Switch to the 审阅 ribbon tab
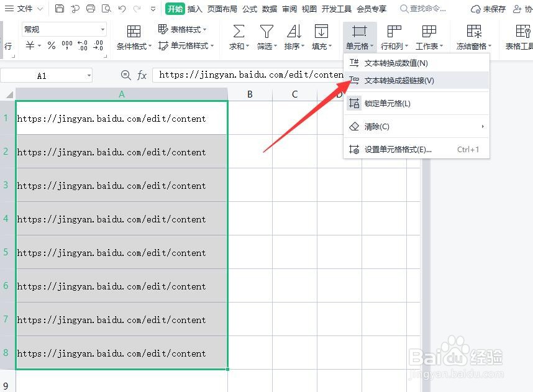Screen dimensions: 533x392 click(289, 9)
